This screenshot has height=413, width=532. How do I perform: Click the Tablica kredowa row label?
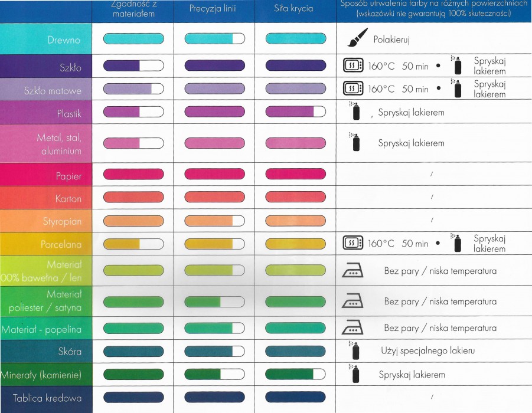[47, 398]
